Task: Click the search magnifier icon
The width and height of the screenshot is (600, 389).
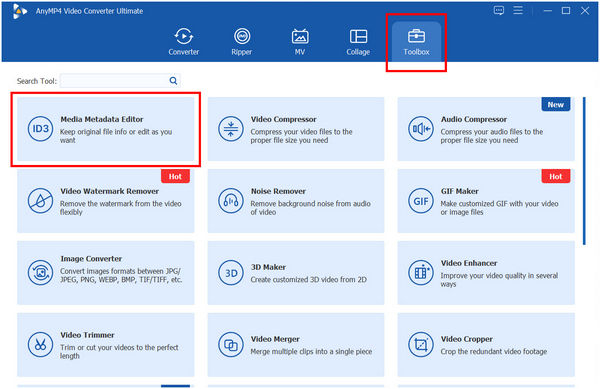Action: pyautogui.click(x=173, y=81)
